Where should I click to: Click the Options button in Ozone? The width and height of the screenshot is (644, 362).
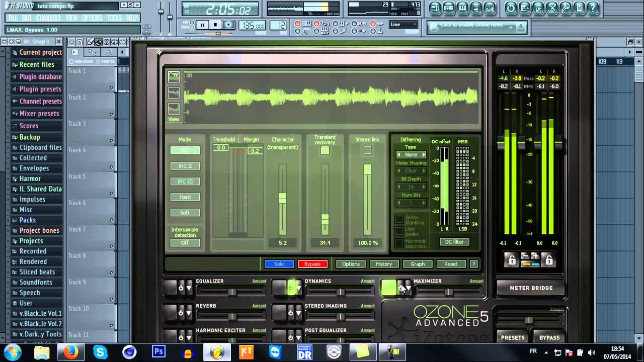[351, 264]
